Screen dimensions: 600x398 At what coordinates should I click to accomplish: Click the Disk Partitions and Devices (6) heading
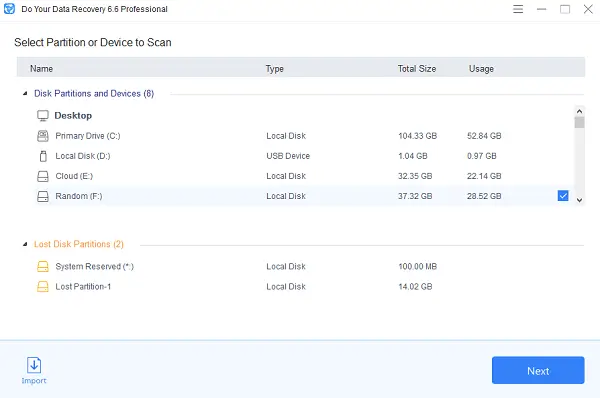pyautogui.click(x=94, y=93)
